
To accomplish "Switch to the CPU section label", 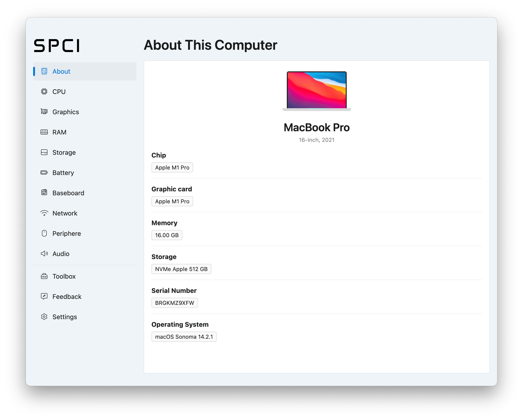I will [x=59, y=92].
